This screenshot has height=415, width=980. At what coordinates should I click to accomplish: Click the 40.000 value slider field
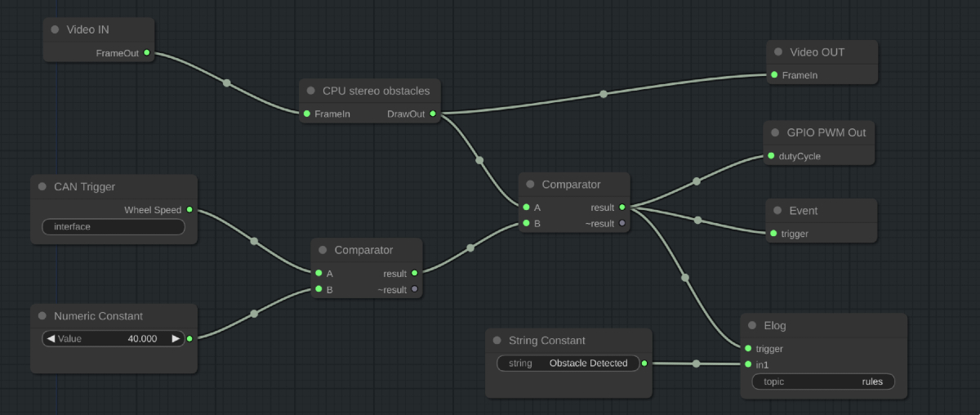coord(114,338)
